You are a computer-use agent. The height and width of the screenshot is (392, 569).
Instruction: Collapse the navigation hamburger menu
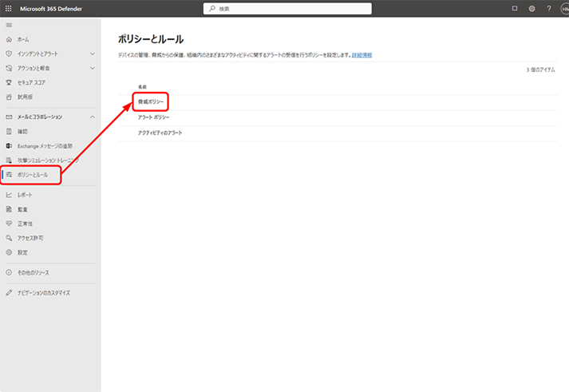(x=9, y=25)
